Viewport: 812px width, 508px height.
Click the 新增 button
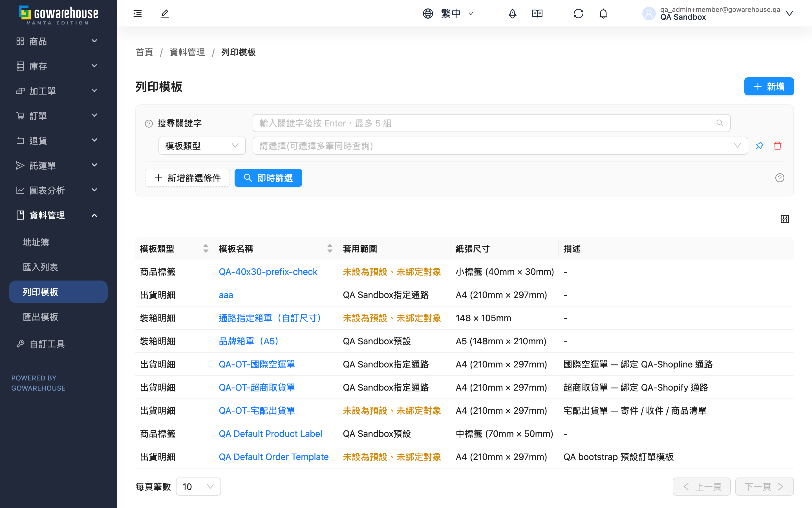[769, 86]
